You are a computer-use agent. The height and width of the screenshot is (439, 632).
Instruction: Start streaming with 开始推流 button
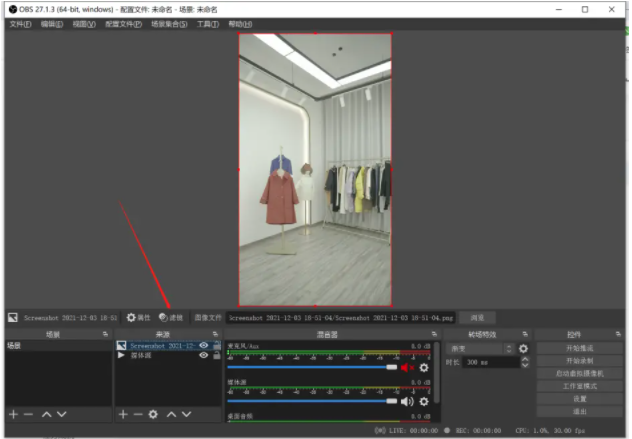coord(580,348)
